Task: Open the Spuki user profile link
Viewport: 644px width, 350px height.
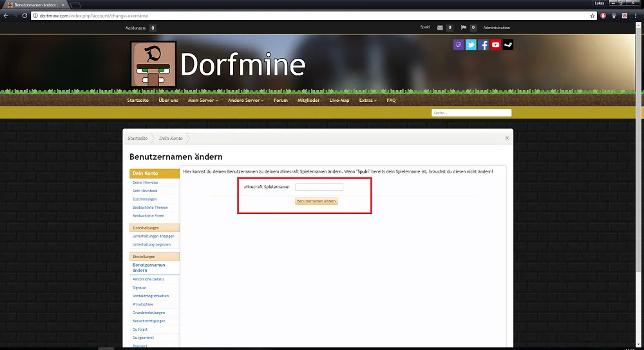Action: (425, 27)
